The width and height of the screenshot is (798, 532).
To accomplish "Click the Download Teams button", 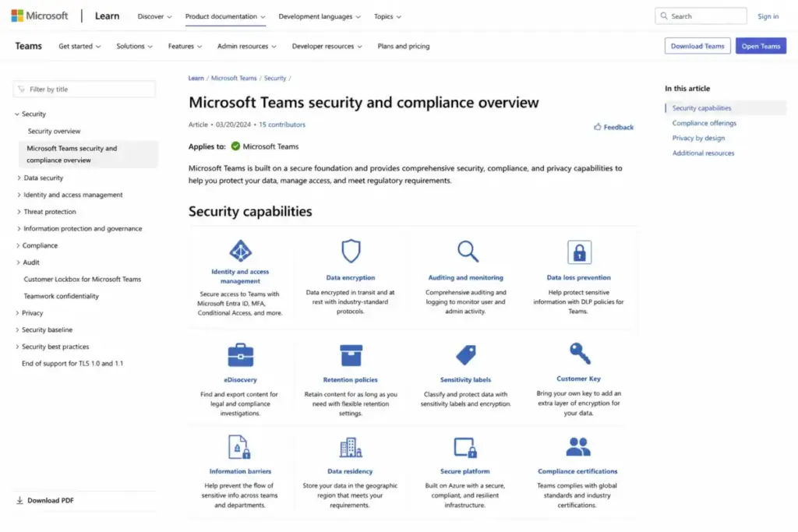I will pyautogui.click(x=697, y=46).
